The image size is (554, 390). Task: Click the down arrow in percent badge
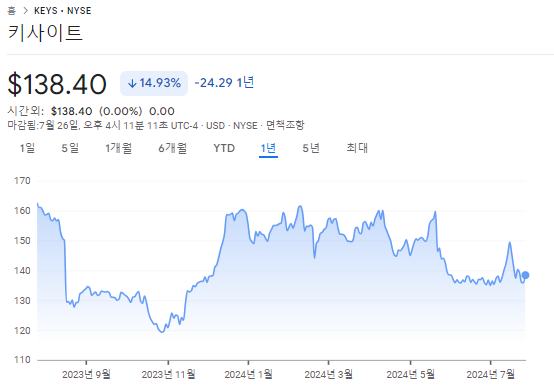132,84
